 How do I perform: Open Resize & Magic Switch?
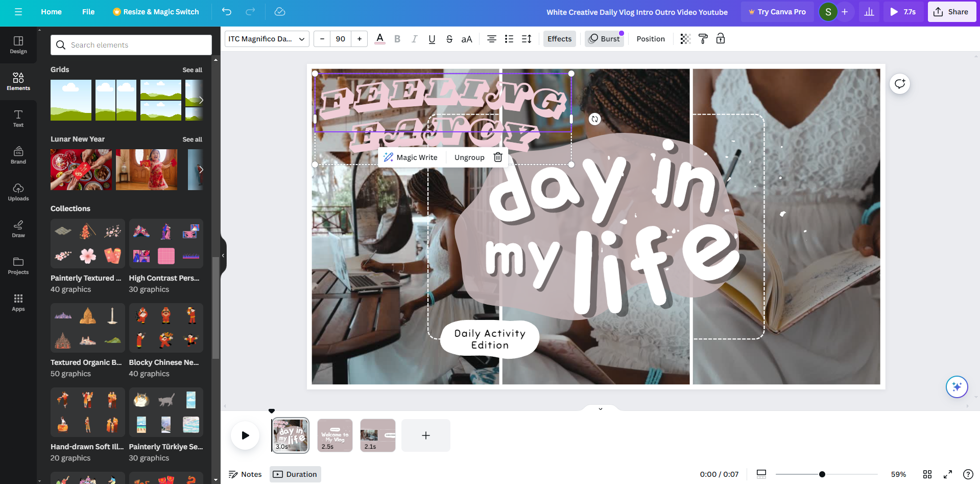coord(156,12)
